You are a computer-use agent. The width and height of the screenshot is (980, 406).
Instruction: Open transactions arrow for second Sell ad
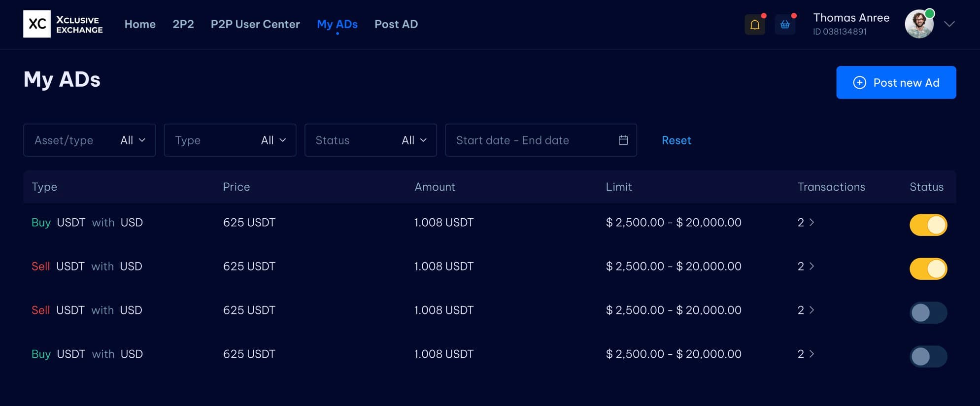click(x=811, y=310)
